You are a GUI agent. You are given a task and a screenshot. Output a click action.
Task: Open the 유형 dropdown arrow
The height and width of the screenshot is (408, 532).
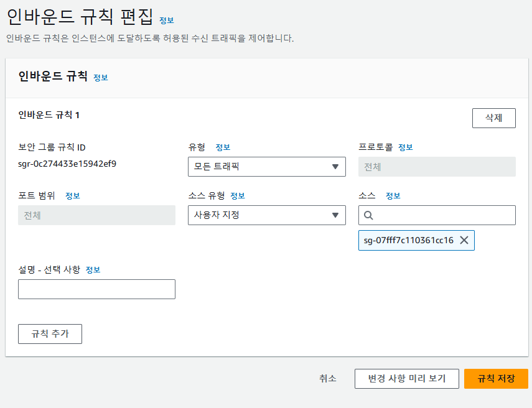(x=335, y=167)
